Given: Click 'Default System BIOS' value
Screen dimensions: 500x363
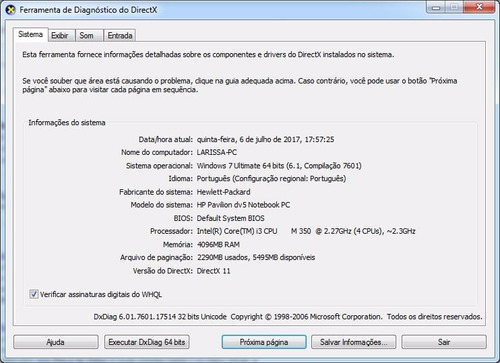Looking at the screenshot, I should [230, 218].
